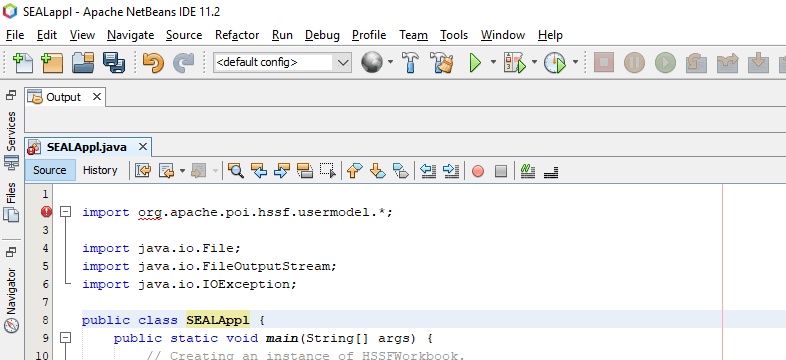Click the Save All disks icon

tap(114, 63)
